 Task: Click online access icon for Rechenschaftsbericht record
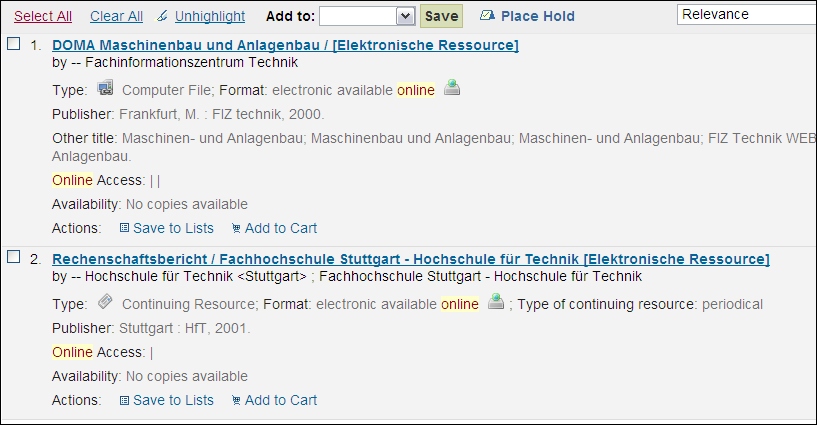tap(495, 303)
